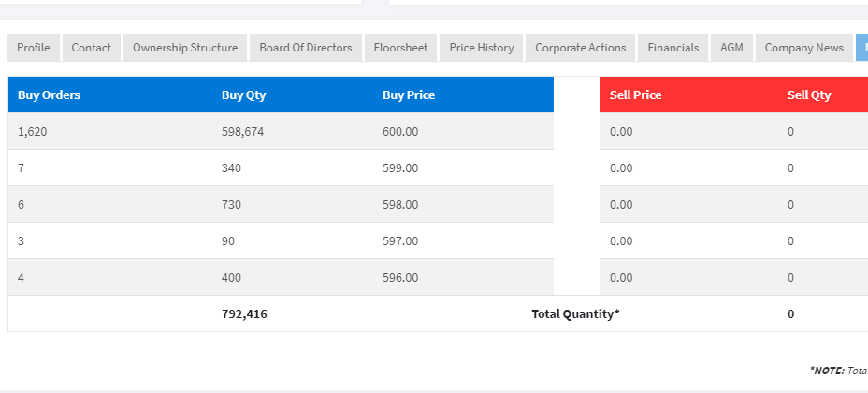Select buy price 599.00

tap(400, 168)
